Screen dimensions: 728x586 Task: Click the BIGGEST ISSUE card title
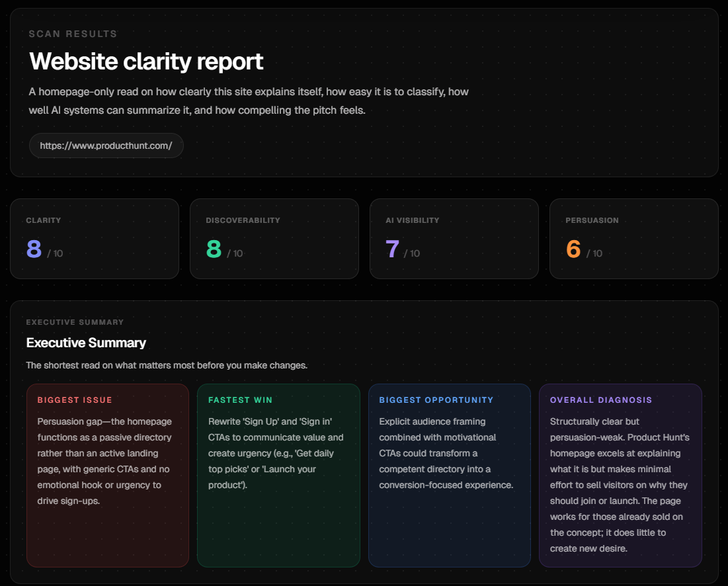tap(75, 400)
